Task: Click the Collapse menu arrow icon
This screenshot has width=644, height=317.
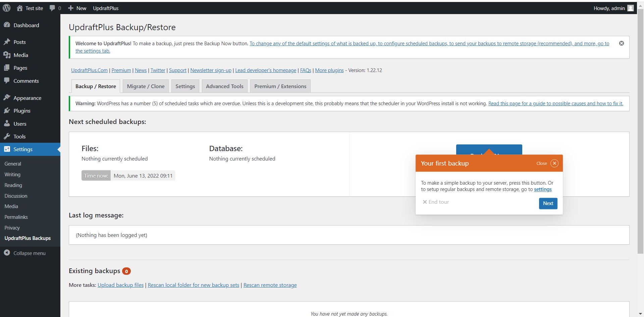Action: pyautogui.click(x=7, y=253)
